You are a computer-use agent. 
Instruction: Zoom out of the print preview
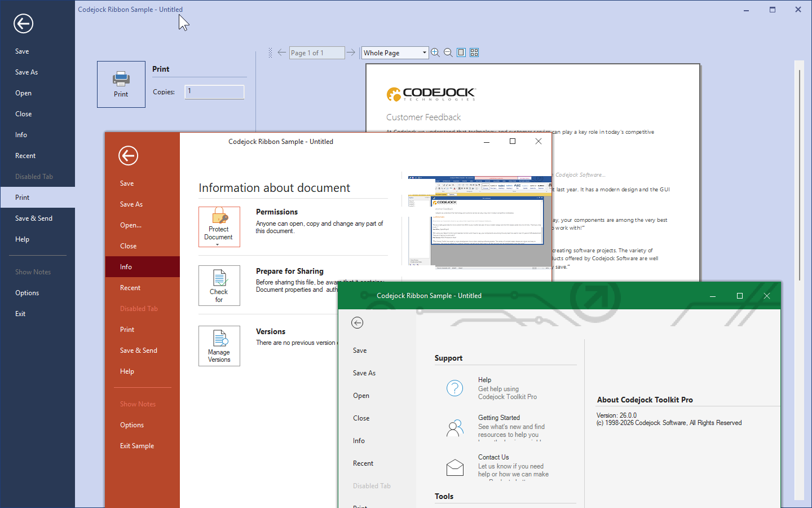[448, 52]
